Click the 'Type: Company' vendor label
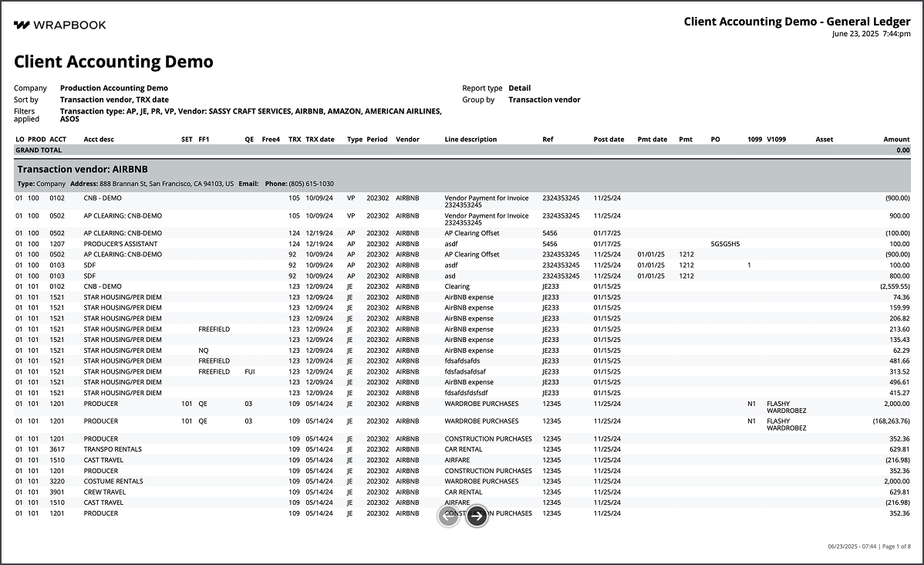Image resolution: width=924 pixels, height=565 pixels. coord(41,184)
